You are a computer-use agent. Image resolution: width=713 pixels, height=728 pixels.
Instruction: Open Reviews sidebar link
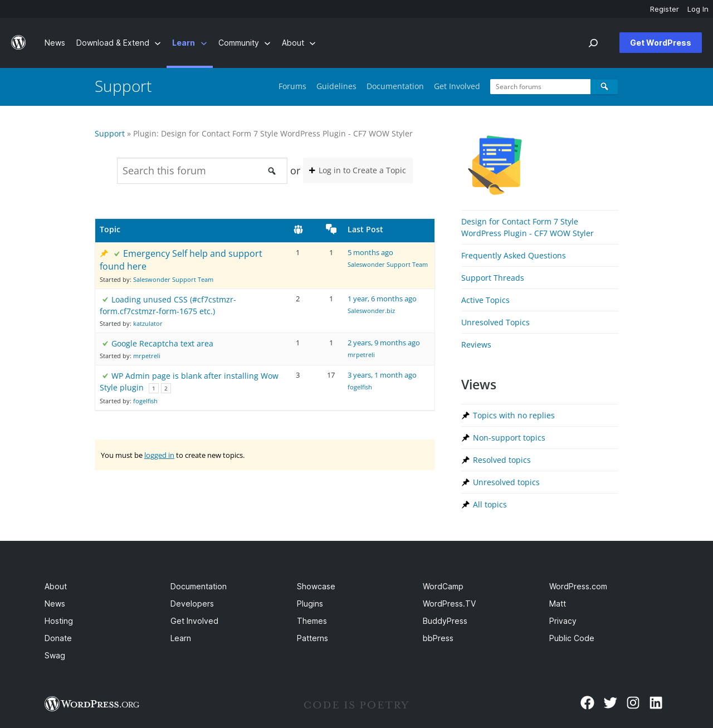pyautogui.click(x=476, y=345)
